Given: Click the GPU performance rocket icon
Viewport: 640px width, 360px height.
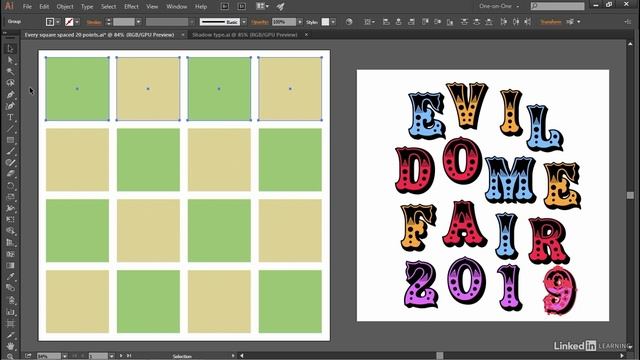Looking at the screenshot, I should point(280,6).
